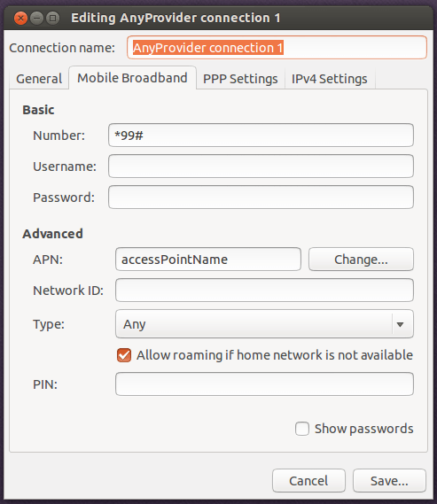Click the Password input field
437x504 pixels.
[x=261, y=197]
